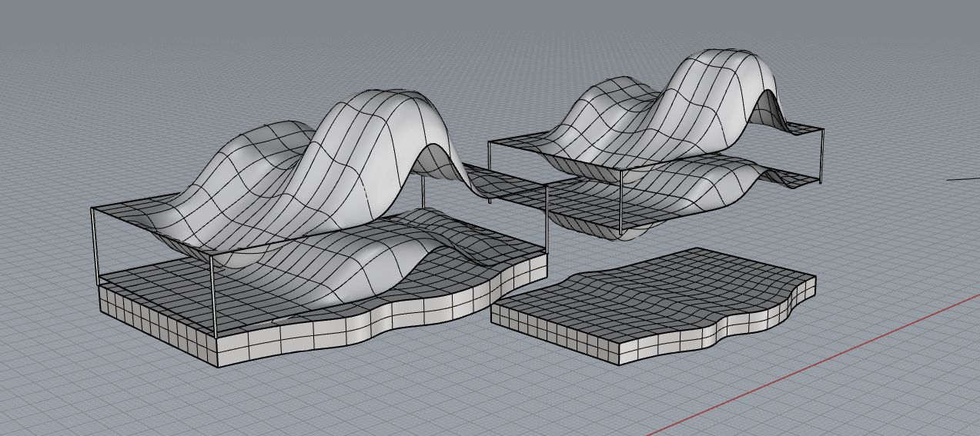Select the lower wavy surface of the right floating model
Viewport: 980px width, 436px height.
693,188
